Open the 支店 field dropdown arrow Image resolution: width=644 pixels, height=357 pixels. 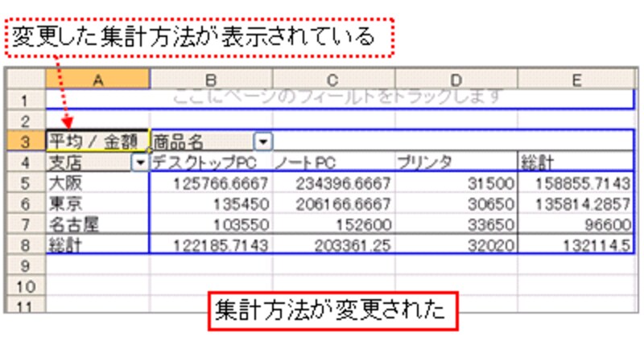(x=140, y=163)
